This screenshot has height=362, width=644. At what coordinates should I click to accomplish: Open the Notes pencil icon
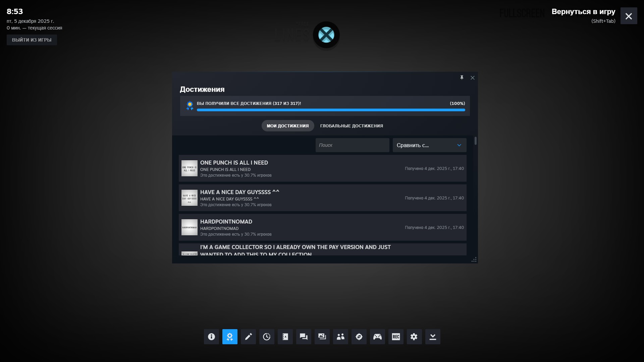[248, 337]
